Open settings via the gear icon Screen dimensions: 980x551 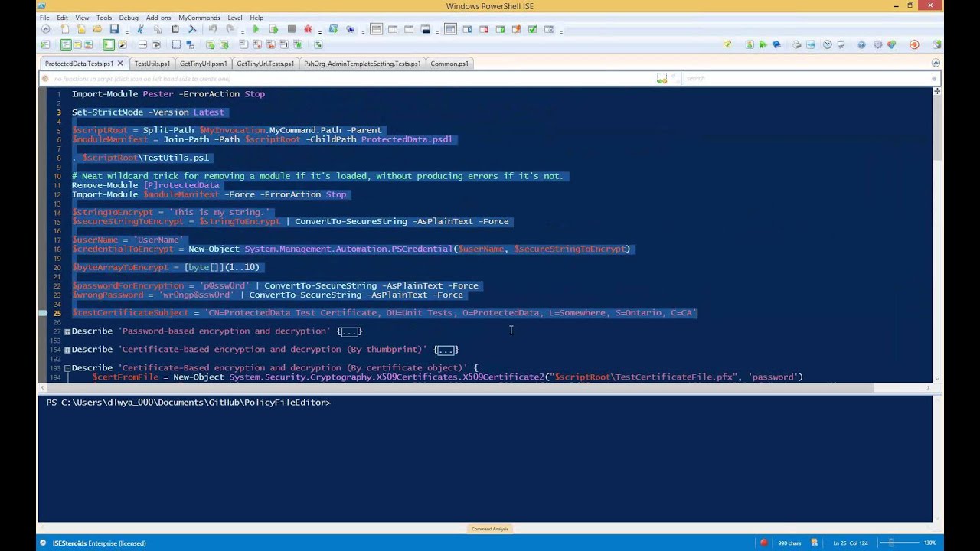point(877,44)
